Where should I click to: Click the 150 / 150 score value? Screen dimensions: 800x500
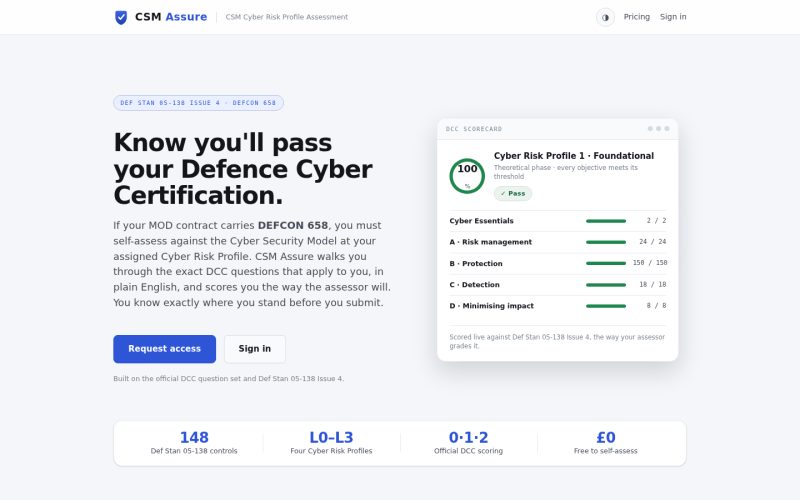tap(650, 263)
